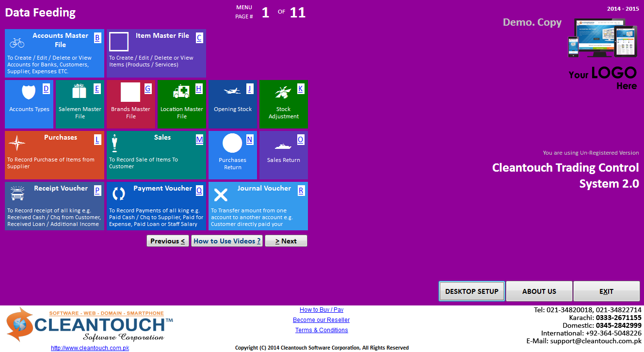
Task: Click shortcut letter G on Brands Master File
Action: (x=148, y=89)
